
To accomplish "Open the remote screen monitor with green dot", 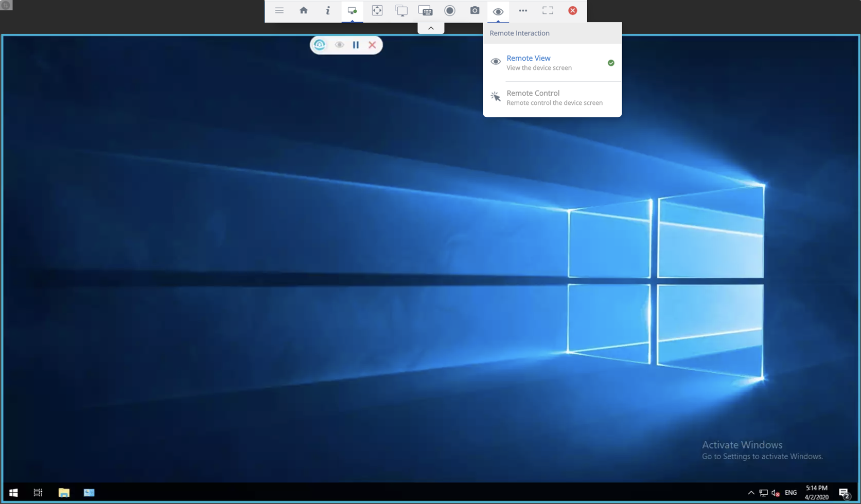I will [352, 10].
